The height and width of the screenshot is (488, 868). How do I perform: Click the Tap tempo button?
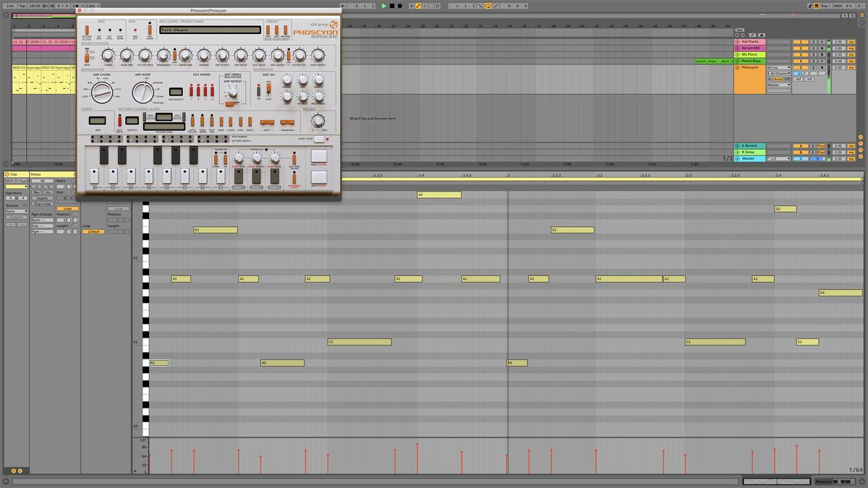tap(22, 6)
